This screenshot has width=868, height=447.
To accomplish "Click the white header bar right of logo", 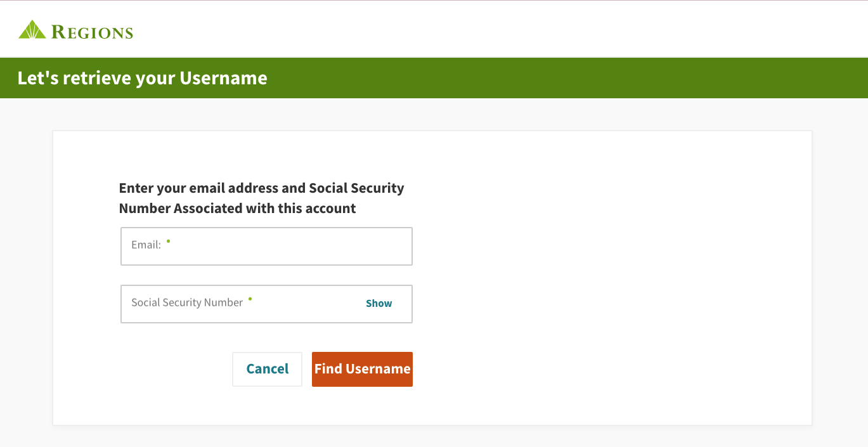I will (x=507, y=29).
